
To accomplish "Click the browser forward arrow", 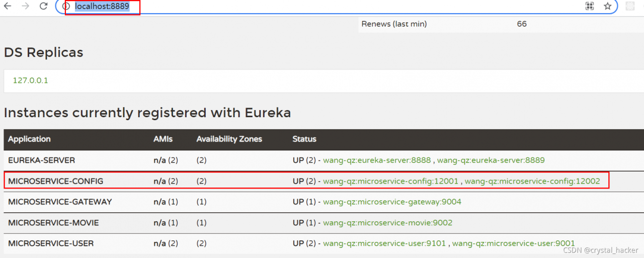I will coord(26,6).
